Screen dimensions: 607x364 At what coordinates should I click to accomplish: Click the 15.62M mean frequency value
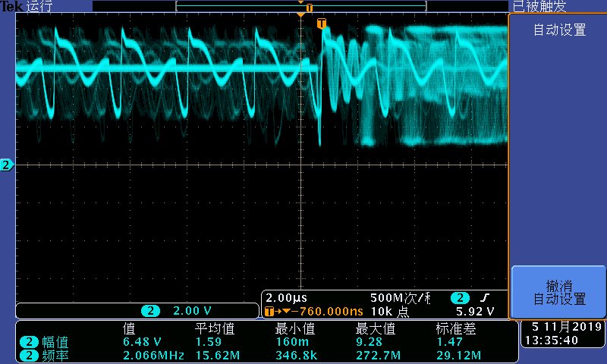click(218, 355)
